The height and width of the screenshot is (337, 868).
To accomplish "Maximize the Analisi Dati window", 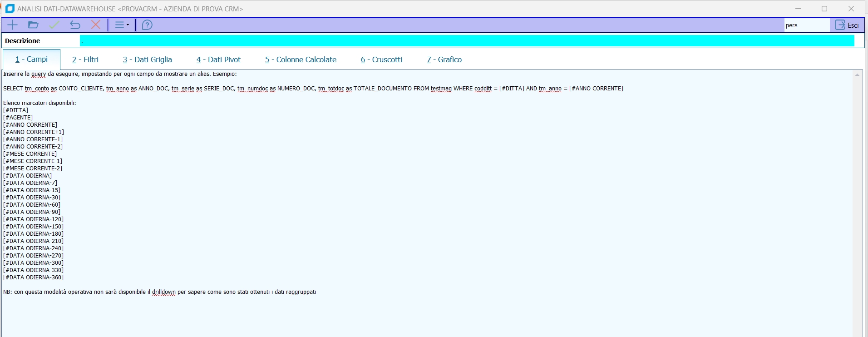I will pos(824,9).
